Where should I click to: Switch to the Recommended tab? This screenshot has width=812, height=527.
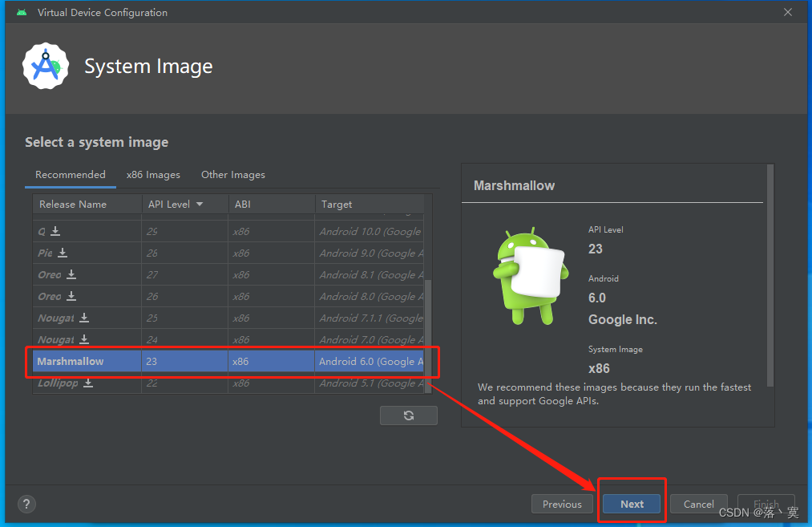(71, 175)
